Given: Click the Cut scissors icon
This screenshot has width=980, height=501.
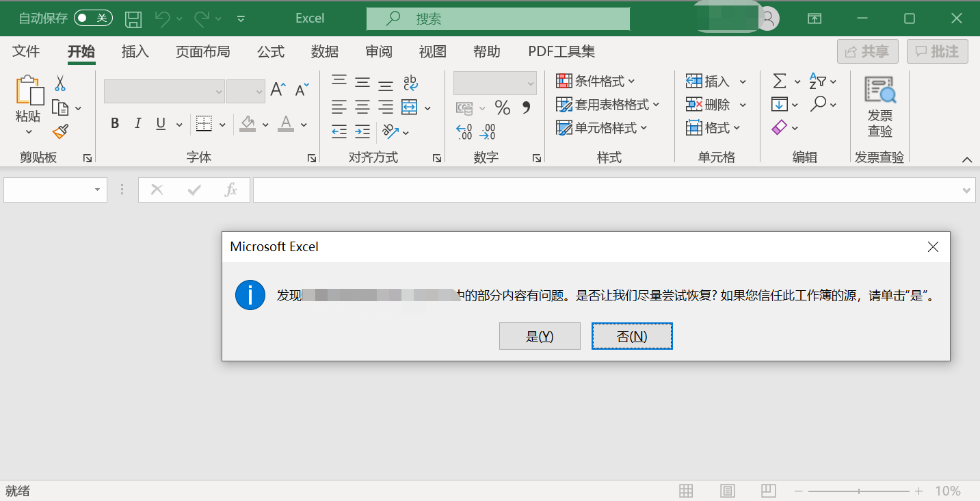Looking at the screenshot, I should (x=60, y=83).
